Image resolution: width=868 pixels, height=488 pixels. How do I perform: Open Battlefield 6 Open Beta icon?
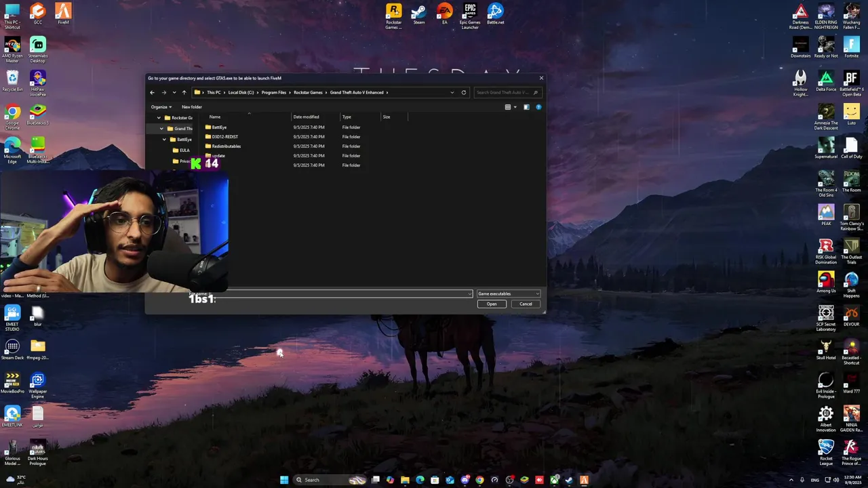(852, 83)
